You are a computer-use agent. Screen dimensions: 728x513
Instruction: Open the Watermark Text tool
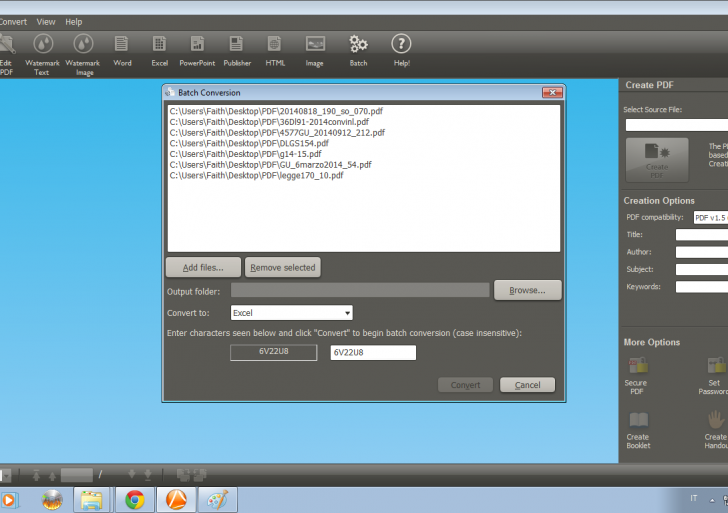click(x=42, y=54)
